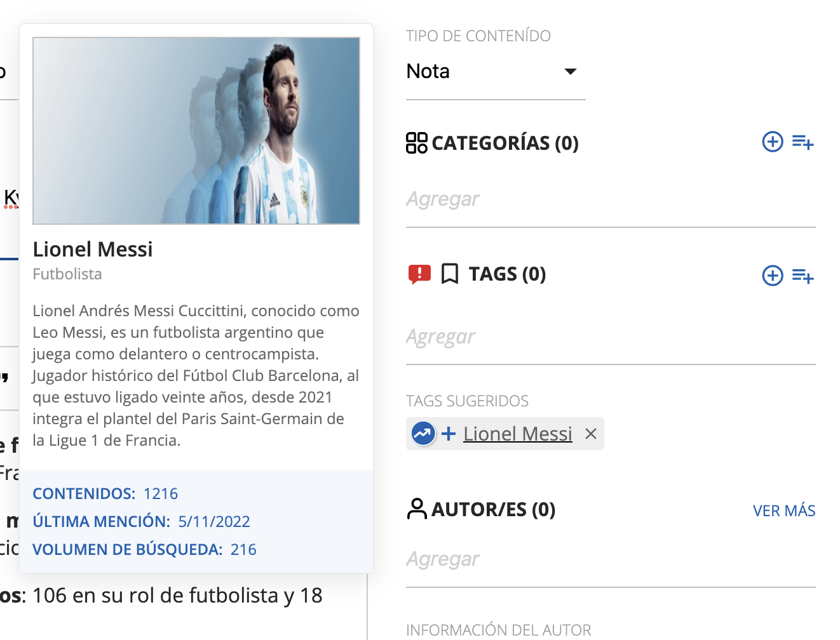Click the Lionel Messi card title
Viewport: 840px width, 640px height.
point(93,250)
